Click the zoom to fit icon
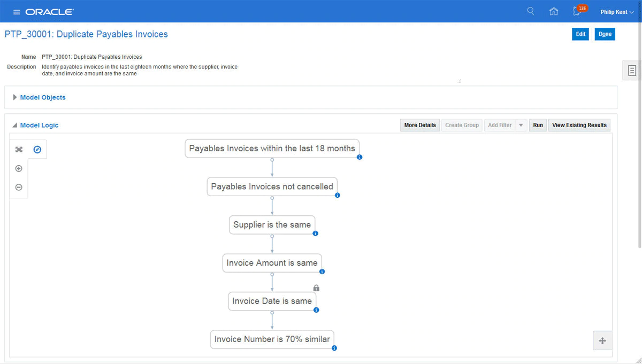Image resolution: width=642 pixels, height=364 pixels. tap(19, 150)
